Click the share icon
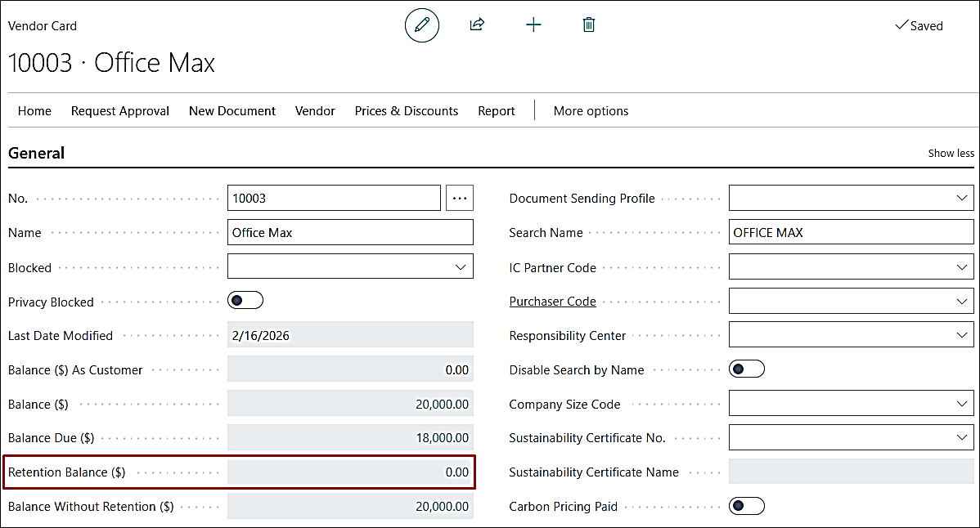Viewport: 980px width, 528px height. coord(477,25)
